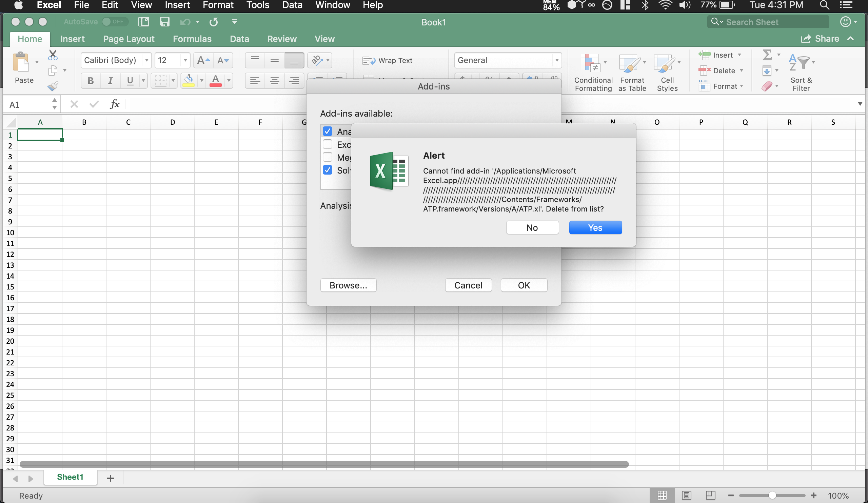This screenshot has height=503, width=868.
Task: Enable the Mega add-in checkbox
Action: click(327, 157)
